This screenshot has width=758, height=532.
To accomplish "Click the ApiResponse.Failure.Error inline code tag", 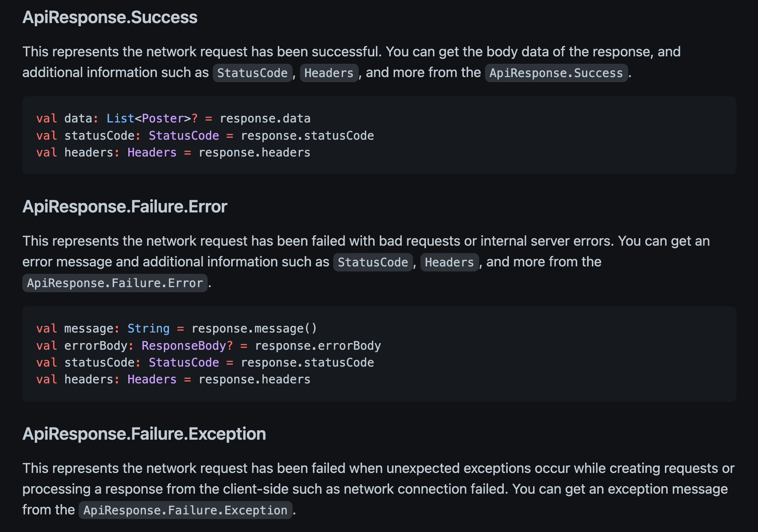I will click(x=115, y=283).
